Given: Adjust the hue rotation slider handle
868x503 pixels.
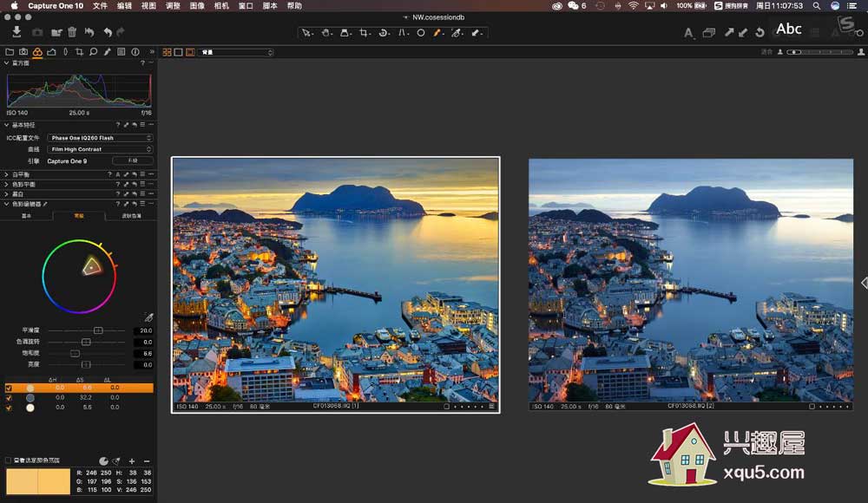Looking at the screenshot, I should [x=86, y=342].
